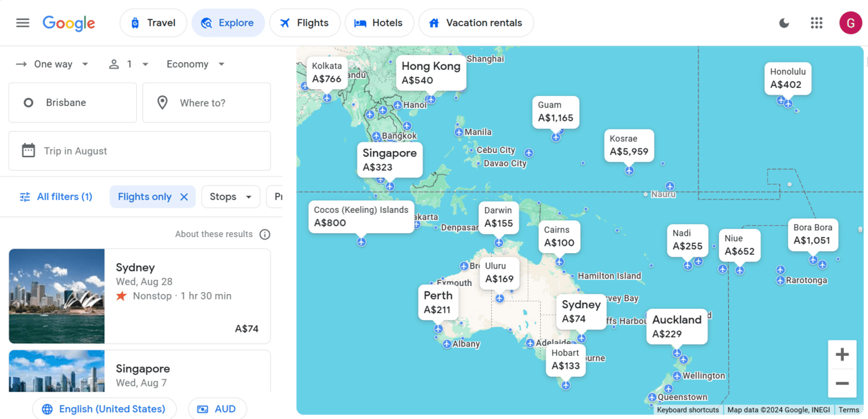
Task: Remove the Flights only filter chip
Action: (184, 197)
